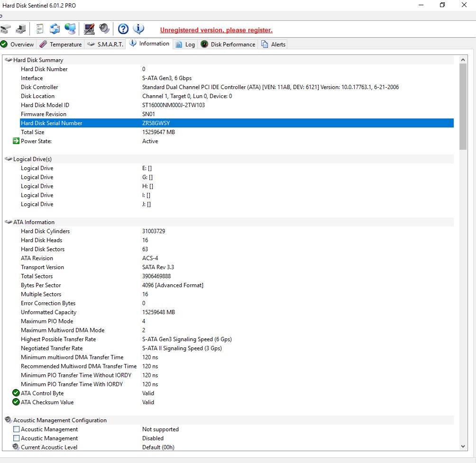Select the Logical Drive E: row
The image size is (476, 463).
click(237, 168)
